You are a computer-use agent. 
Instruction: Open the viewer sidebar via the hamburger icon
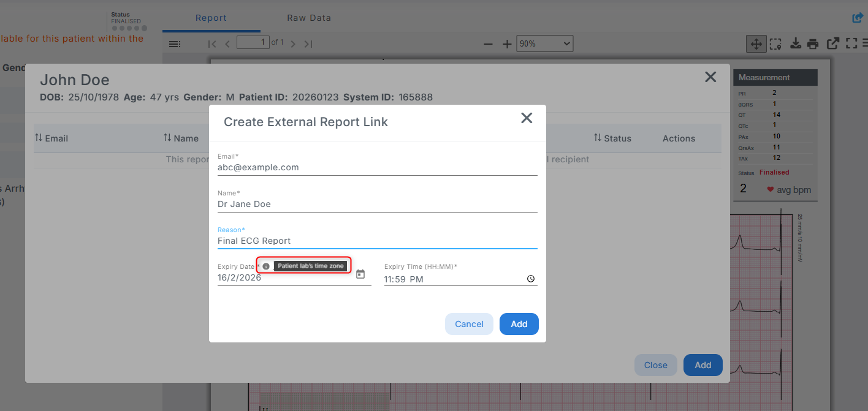174,43
